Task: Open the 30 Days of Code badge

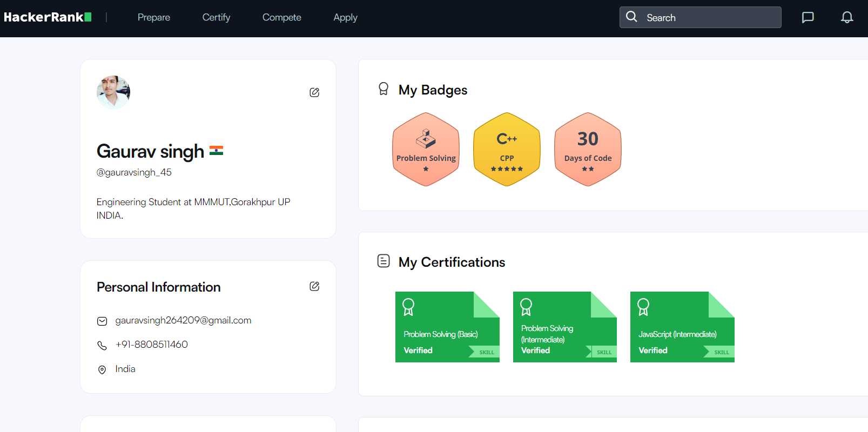Action: pos(588,150)
